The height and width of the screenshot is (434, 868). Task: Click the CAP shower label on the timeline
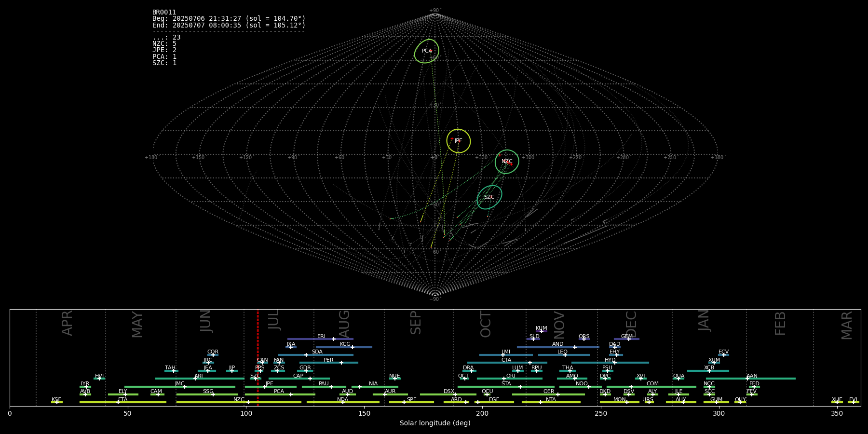pyautogui.click(x=298, y=376)
